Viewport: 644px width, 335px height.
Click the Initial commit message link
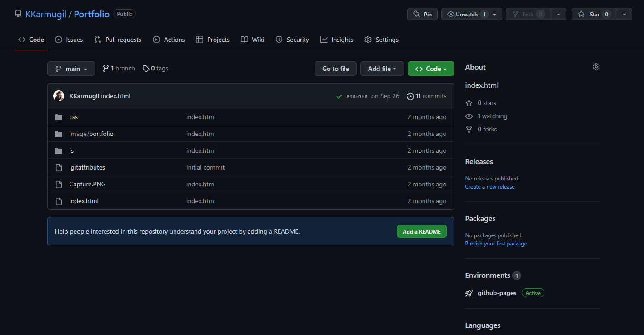205,168
